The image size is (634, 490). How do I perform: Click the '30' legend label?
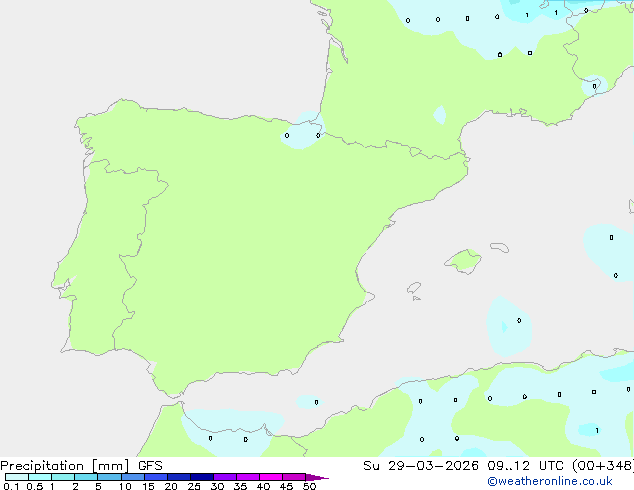[217, 486]
